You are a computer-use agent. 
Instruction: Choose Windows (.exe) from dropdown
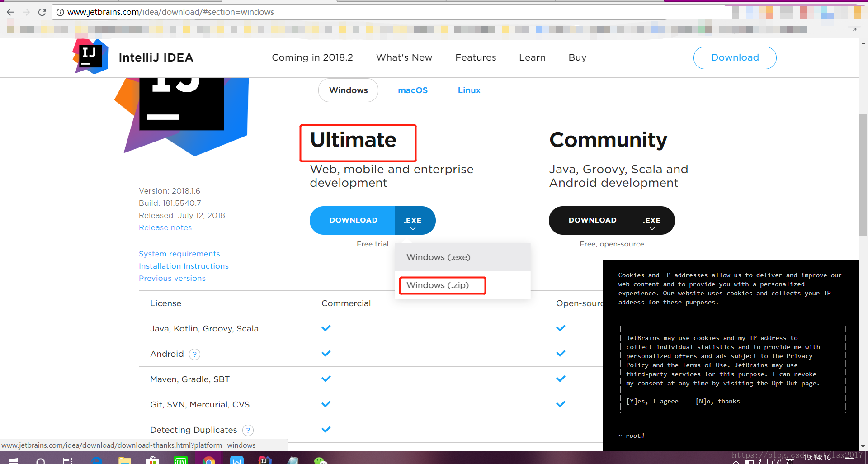(462, 257)
